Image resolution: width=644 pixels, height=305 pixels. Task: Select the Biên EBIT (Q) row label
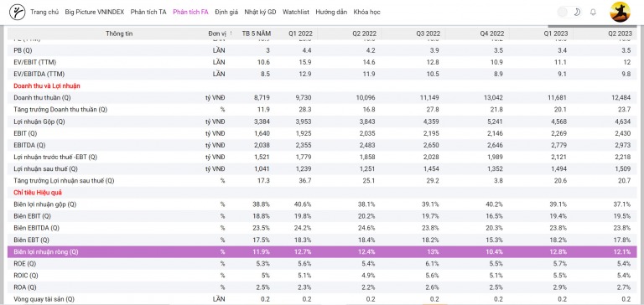click(x=32, y=216)
